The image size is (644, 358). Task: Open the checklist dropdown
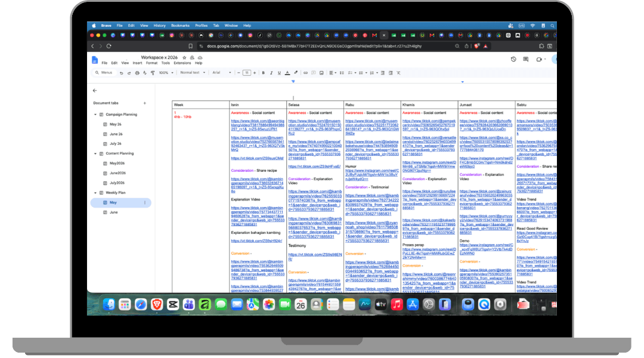coord(352,73)
